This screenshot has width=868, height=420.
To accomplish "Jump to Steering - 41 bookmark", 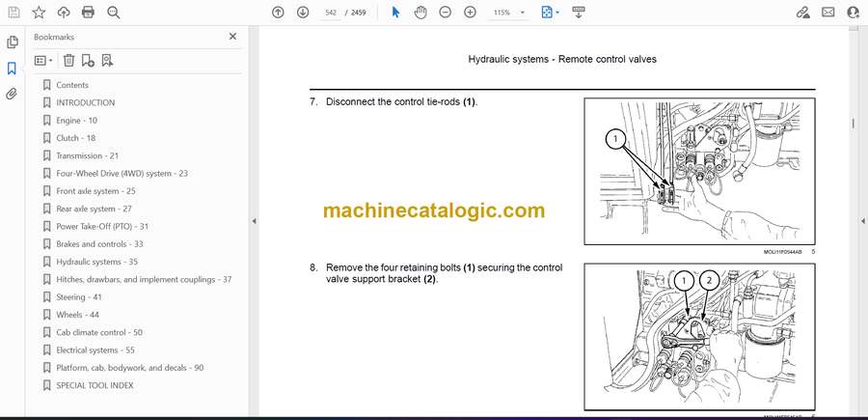I will click(x=79, y=297).
